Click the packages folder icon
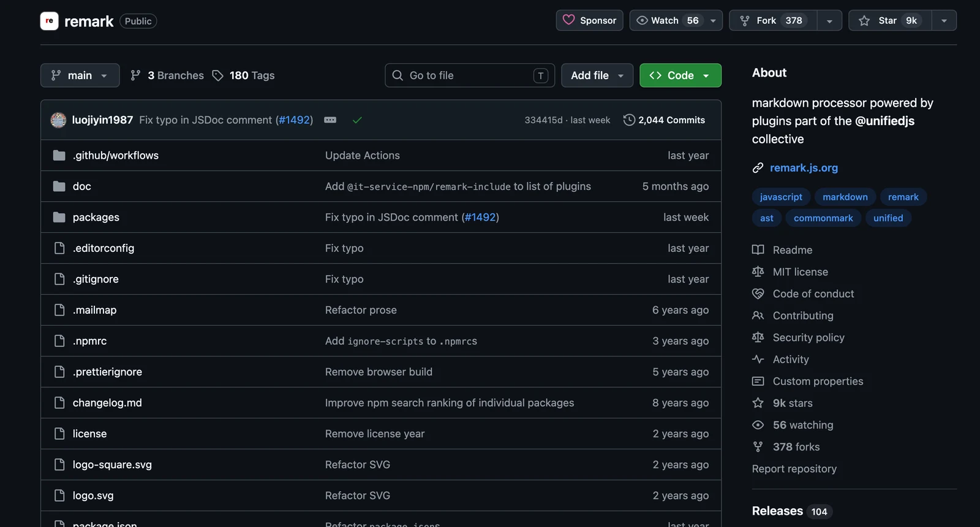This screenshot has width=980, height=527. (x=59, y=218)
